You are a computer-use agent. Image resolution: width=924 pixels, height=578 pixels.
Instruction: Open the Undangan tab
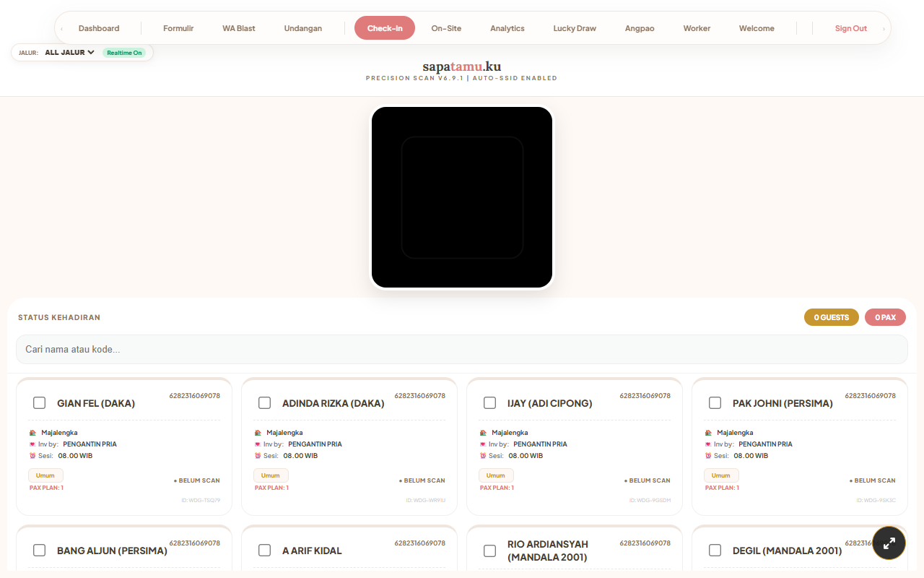[303, 28]
